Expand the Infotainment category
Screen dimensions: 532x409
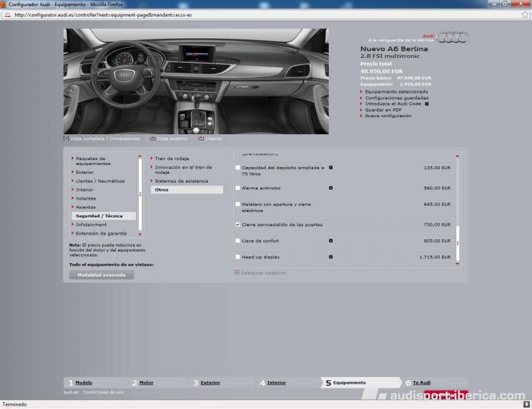[x=91, y=225]
